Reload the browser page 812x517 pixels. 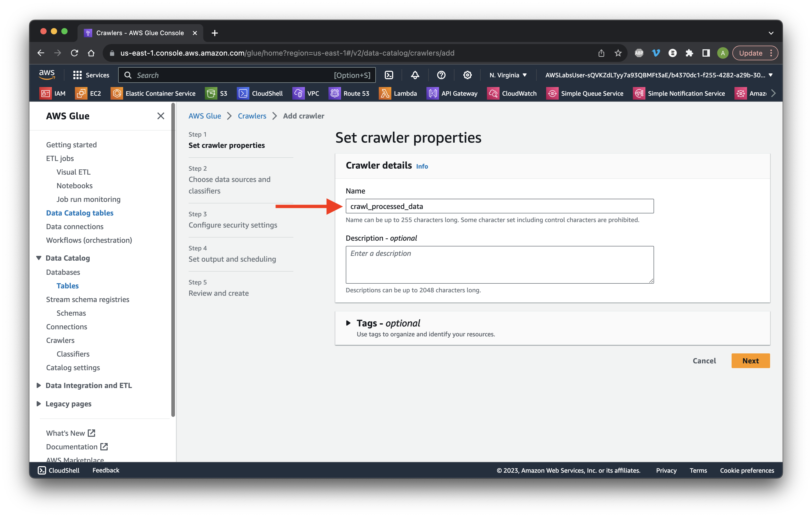[x=75, y=53]
